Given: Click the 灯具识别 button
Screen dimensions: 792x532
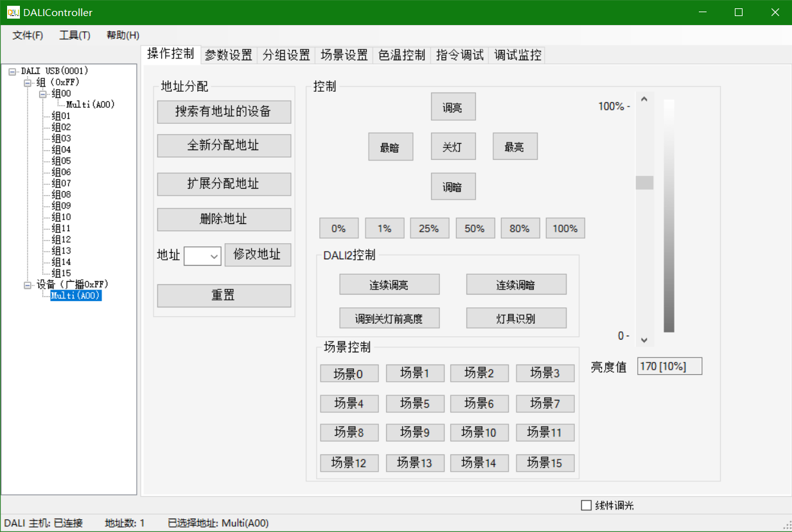Looking at the screenshot, I should pyautogui.click(x=516, y=318).
